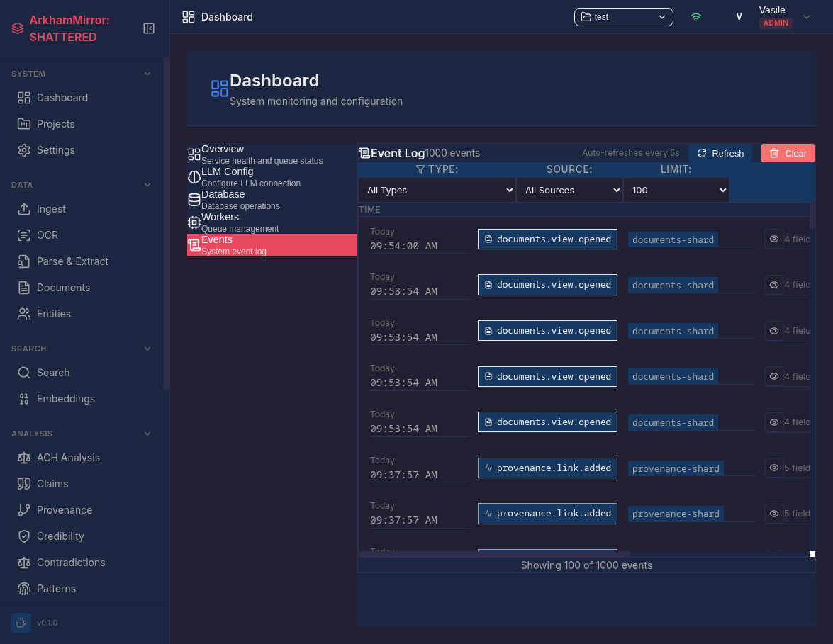
Task: Open the All Sources filter dropdown
Action: tap(569, 190)
